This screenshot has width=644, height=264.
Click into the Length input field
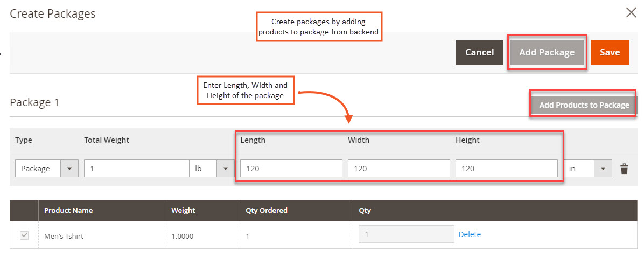291,169
